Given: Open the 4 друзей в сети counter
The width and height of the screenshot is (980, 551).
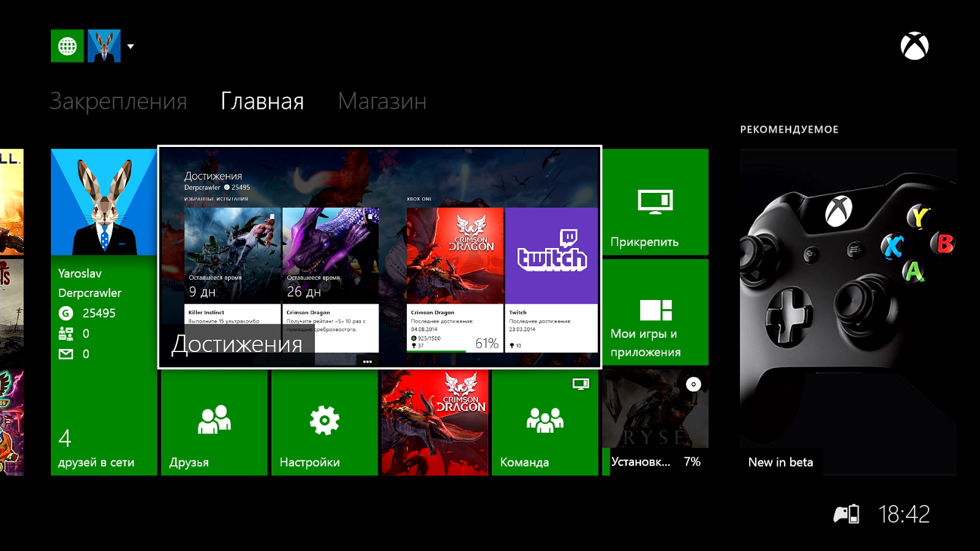Looking at the screenshot, I should click(96, 449).
